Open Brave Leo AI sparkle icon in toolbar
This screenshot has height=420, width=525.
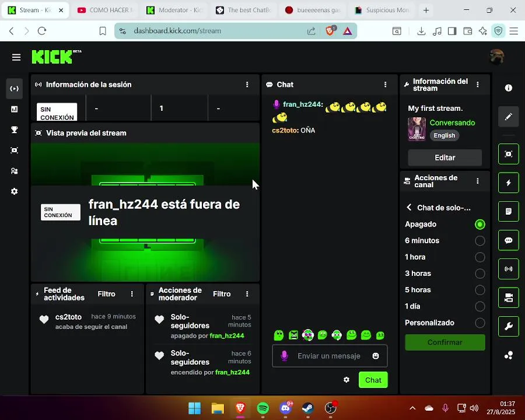pyautogui.click(x=483, y=31)
